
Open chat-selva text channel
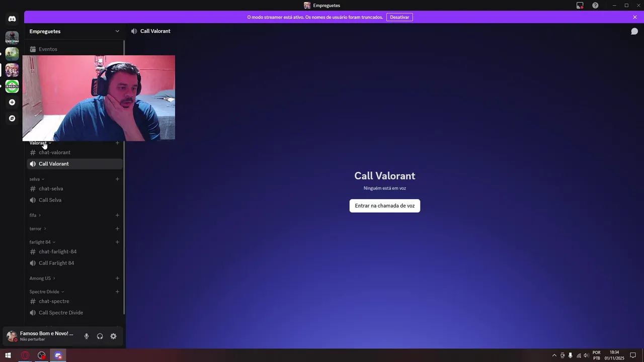coord(74,189)
